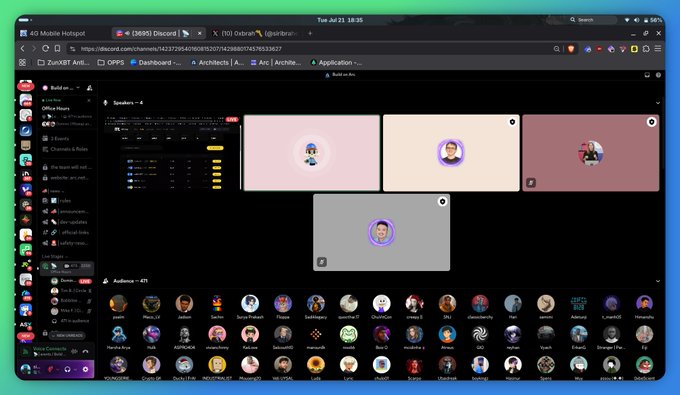Screen dimensions: 680x395
Task: Open the Dashboard bookmark
Action: point(155,62)
